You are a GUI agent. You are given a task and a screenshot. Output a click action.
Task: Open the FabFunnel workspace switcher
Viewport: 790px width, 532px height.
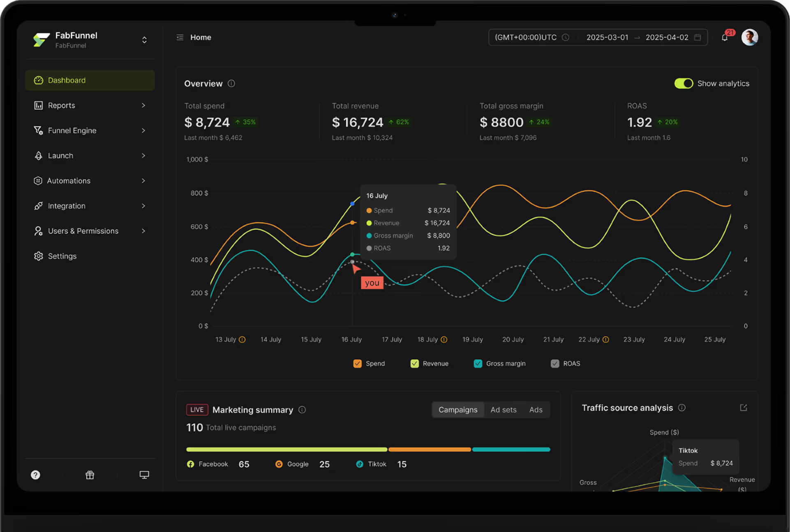coord(144,40)
